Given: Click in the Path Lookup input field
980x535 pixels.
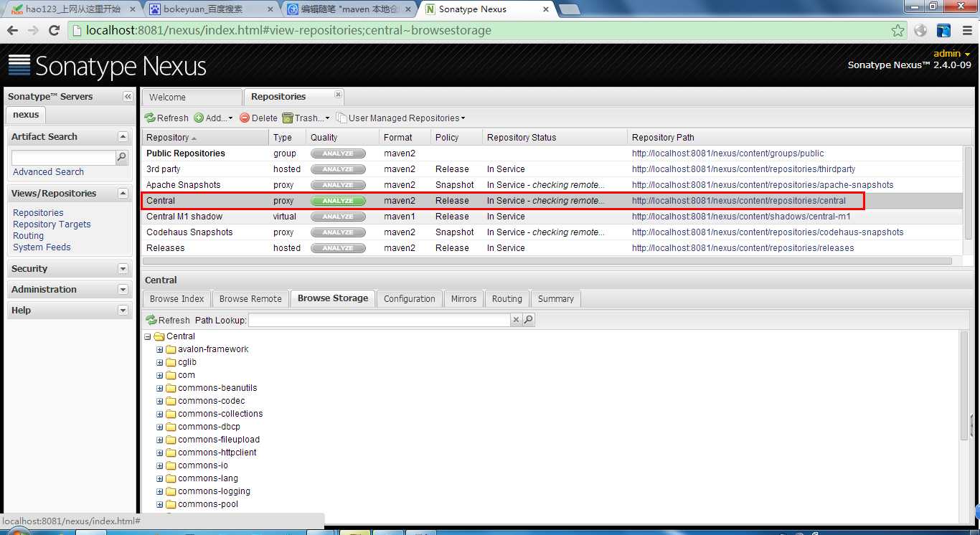Looking at the screenshot, I should pyautogui.click(x=379, y=320).
